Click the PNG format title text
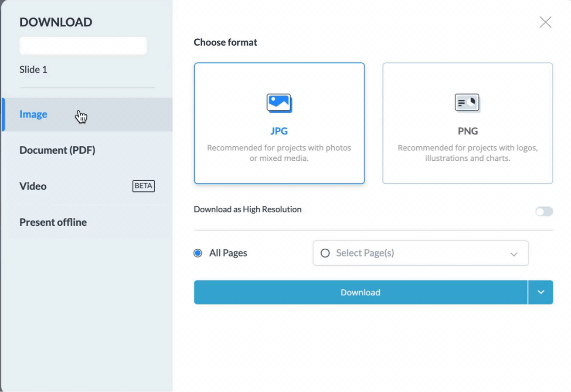This screenshot has width=571, height=392. 467,131
